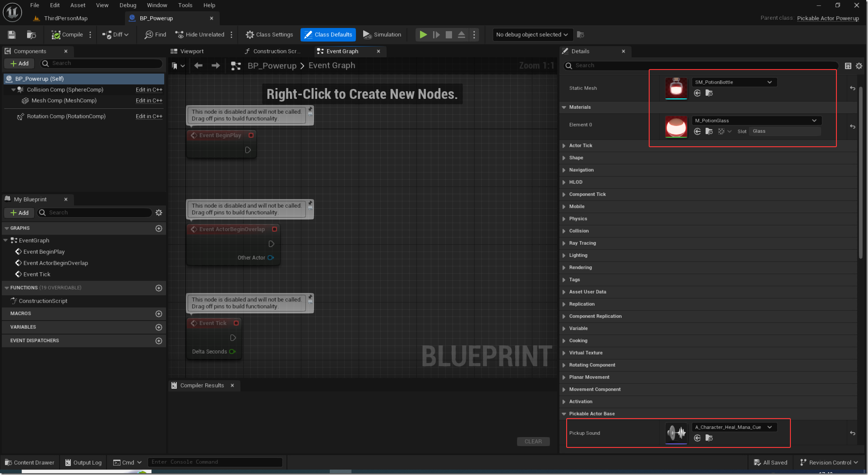Click the Find toolbar button
This screenshot has width=868, height=475.
click(155, 35)
